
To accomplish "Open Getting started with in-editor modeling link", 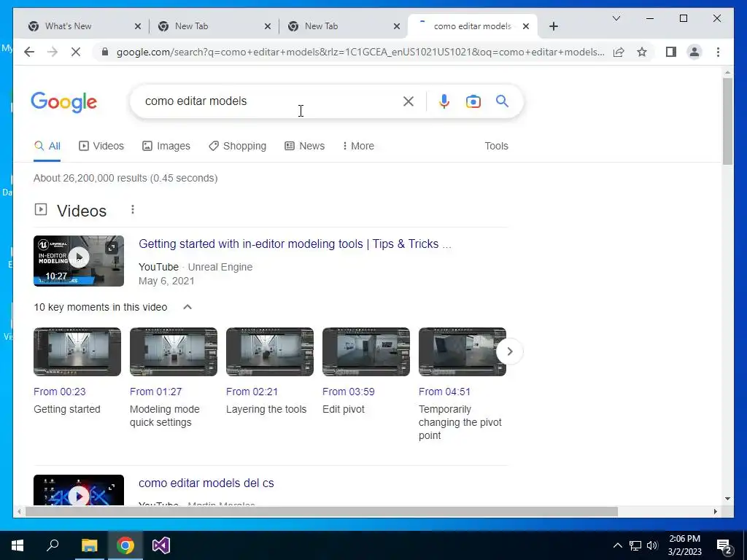I will tap(295, 244).
